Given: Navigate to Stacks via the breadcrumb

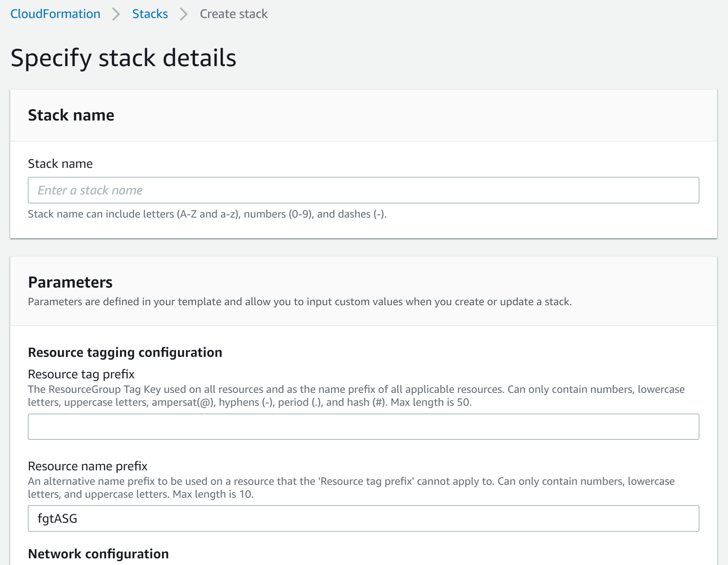Looking at the screenshot, I should (x=150, y=14).
